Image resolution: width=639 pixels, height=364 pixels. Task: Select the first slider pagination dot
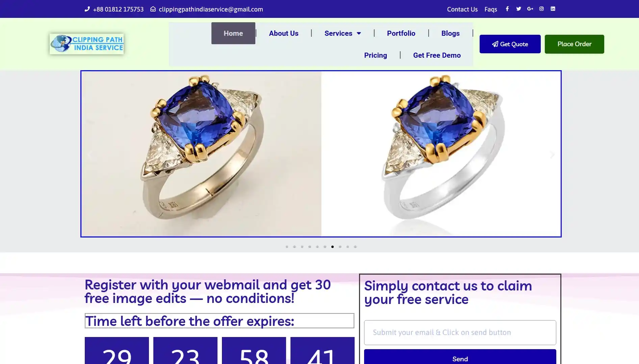[287, 247]
